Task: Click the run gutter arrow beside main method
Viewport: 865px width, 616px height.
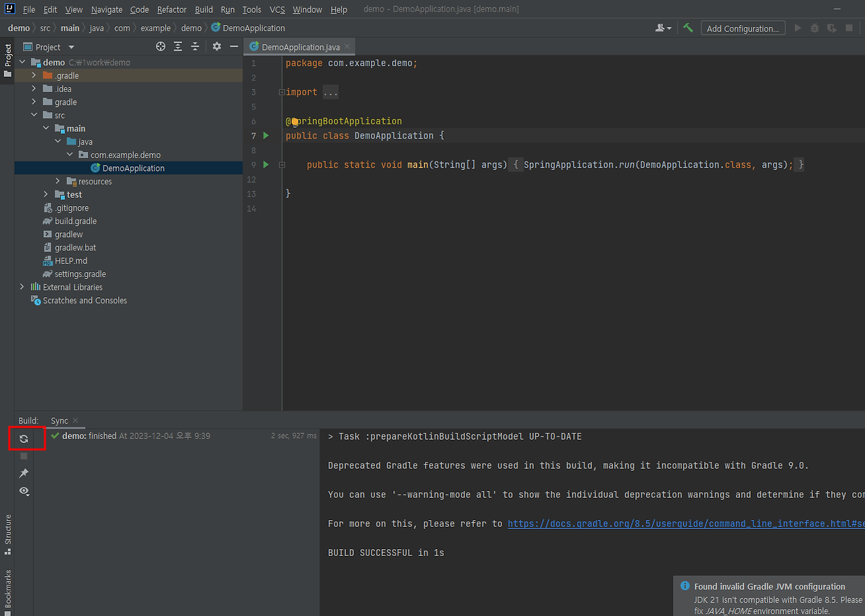Action: click(x=266, y=165)
